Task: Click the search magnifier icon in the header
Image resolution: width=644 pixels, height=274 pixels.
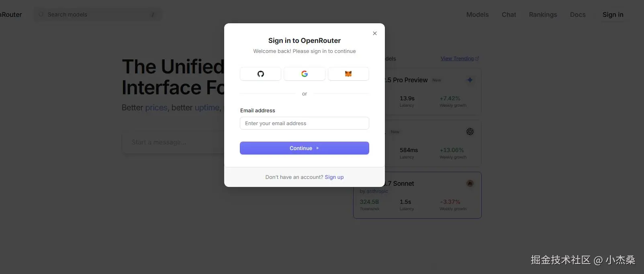Action: [41, 14]
